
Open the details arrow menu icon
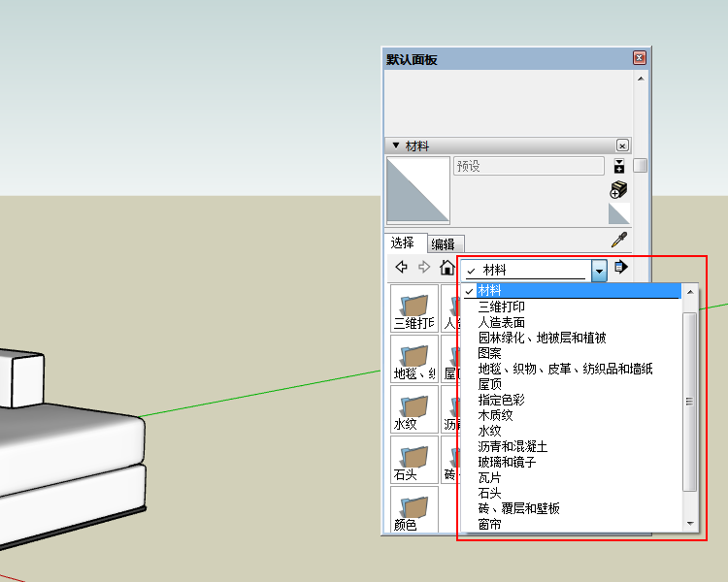(x=621, y=268)
